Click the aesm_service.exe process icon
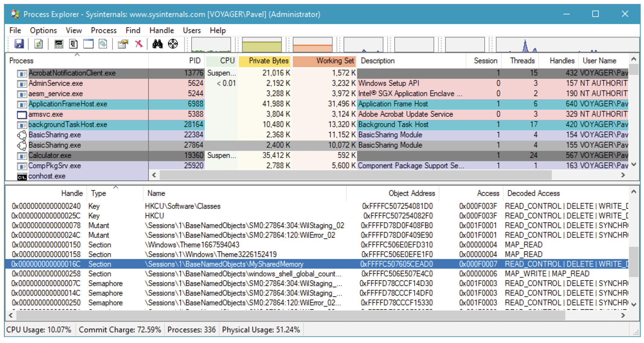The image size is (644, 343). click(x=22, y=94)
